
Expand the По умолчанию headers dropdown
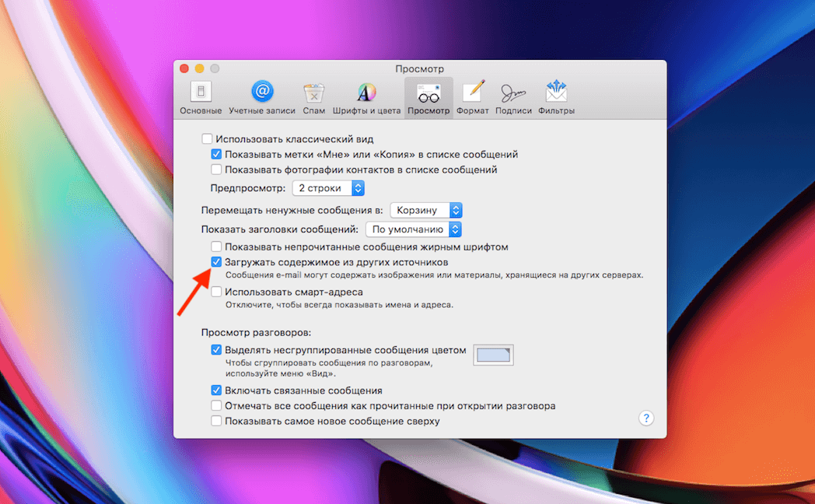(414, 229)
